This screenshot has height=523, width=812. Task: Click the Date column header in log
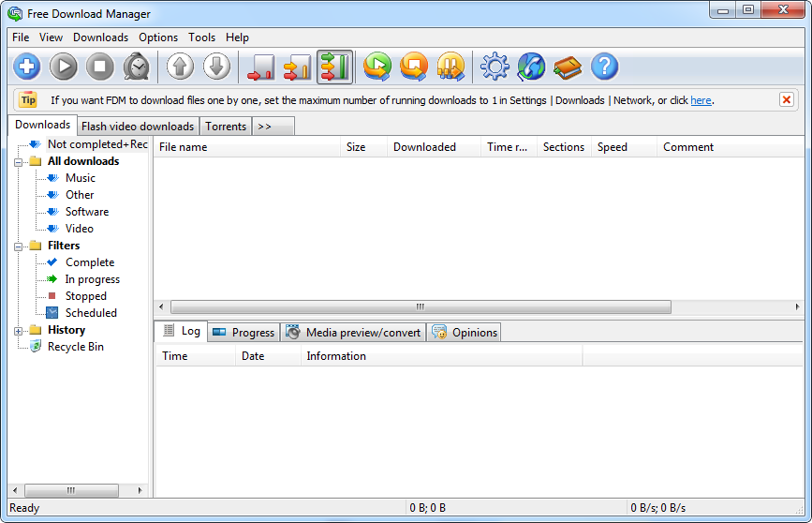[x=268, y=356]
